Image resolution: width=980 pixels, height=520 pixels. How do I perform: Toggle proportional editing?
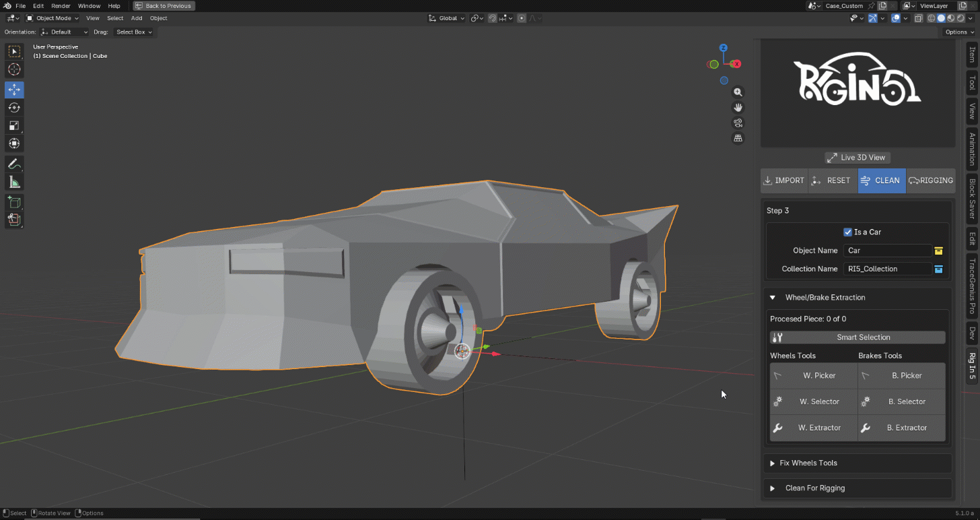522,18
